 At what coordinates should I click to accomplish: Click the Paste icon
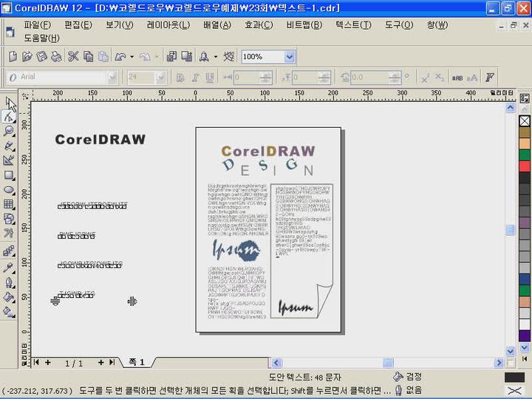(x=103, y=56)
